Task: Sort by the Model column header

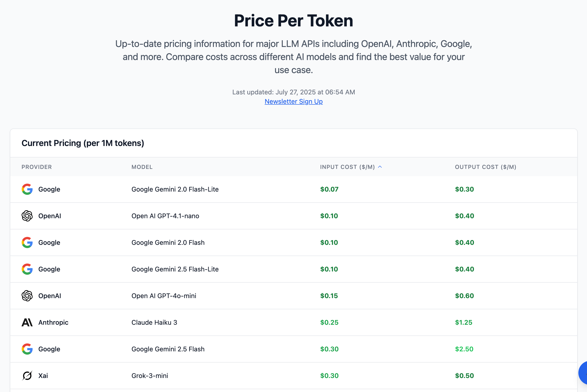Action: point(142,167)
